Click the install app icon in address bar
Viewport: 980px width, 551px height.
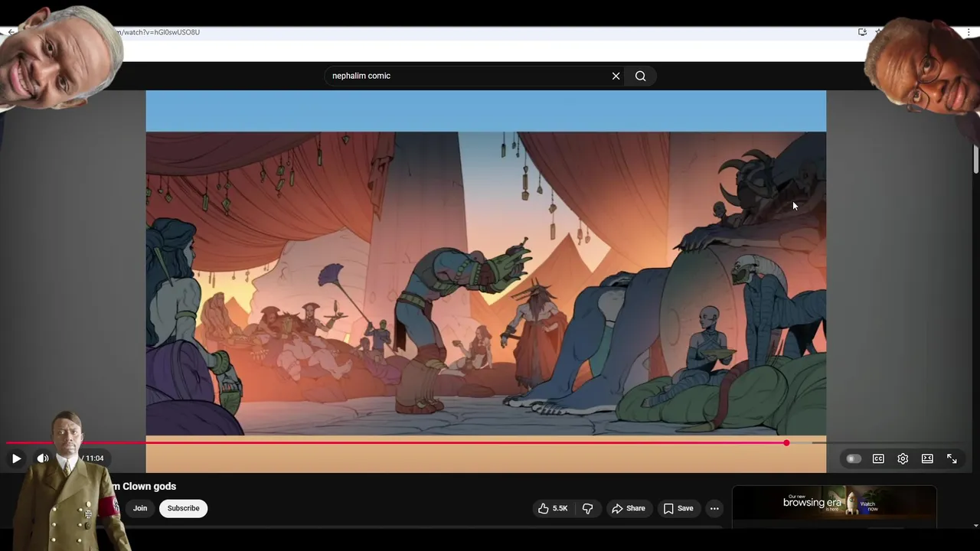862,32
